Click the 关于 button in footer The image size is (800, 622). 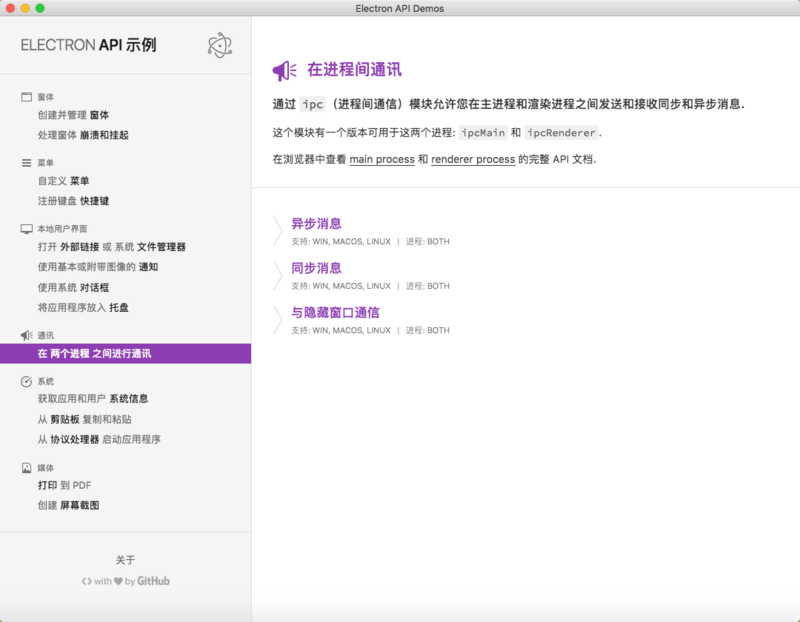click(126, 560)
